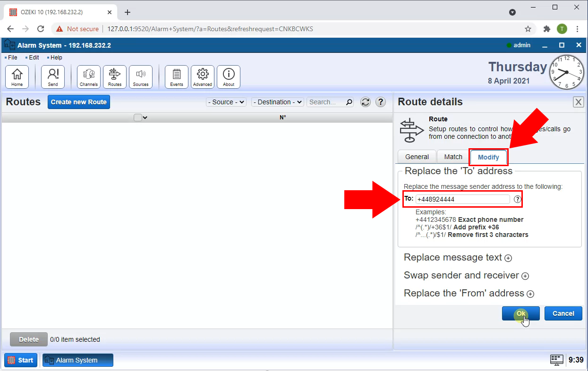Open the Events toolbar icon
This screenshot has height=371, width=588.
coord(177,76)
